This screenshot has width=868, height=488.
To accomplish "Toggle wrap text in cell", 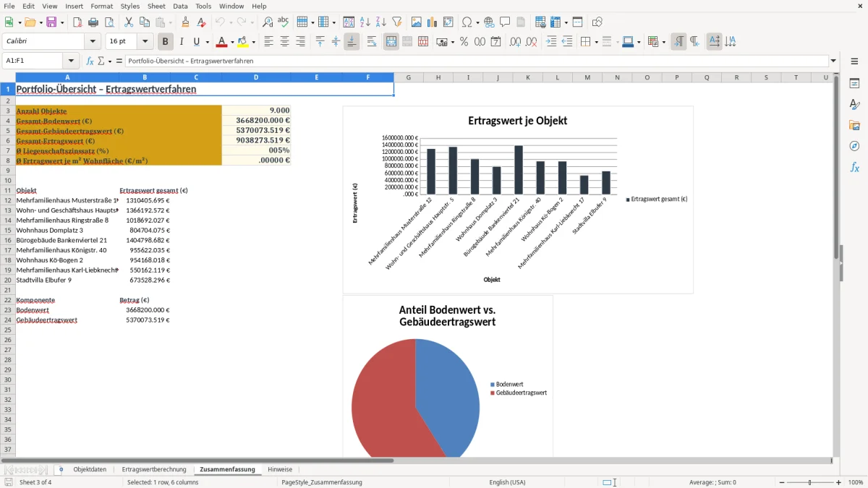I will tap(372, 42).
